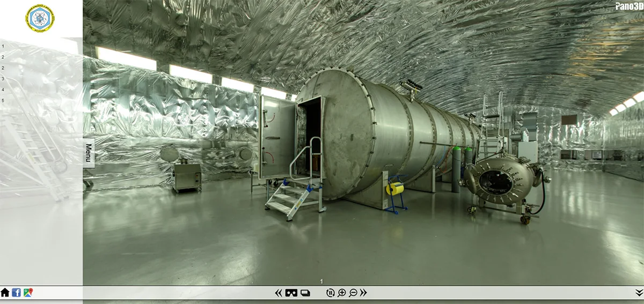Image resolution: width=644 pixels, height=304 pixels.
Task: Zoom out with the magnifier minus icon
Action: coord(353,293)
